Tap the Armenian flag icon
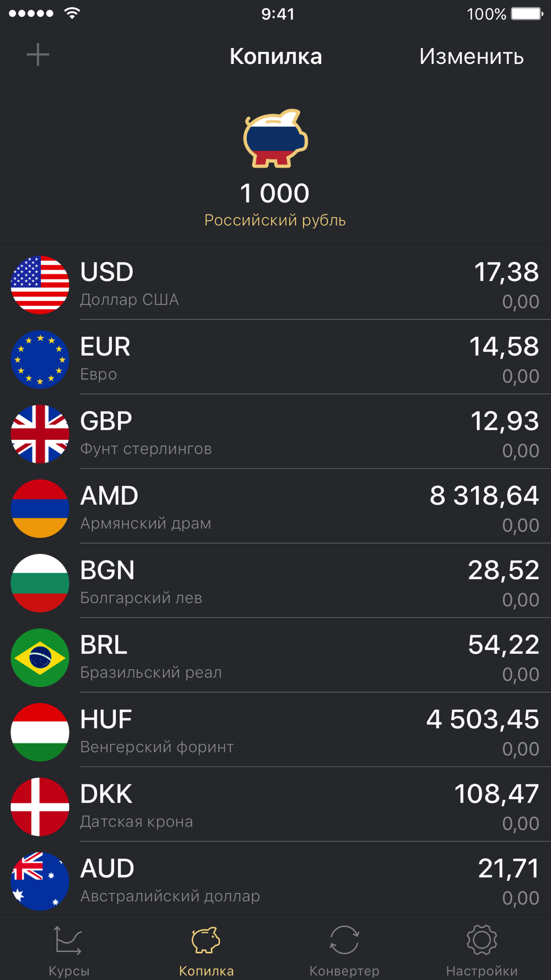This screenshot has height=980, width=551. [x=40, y=508]
